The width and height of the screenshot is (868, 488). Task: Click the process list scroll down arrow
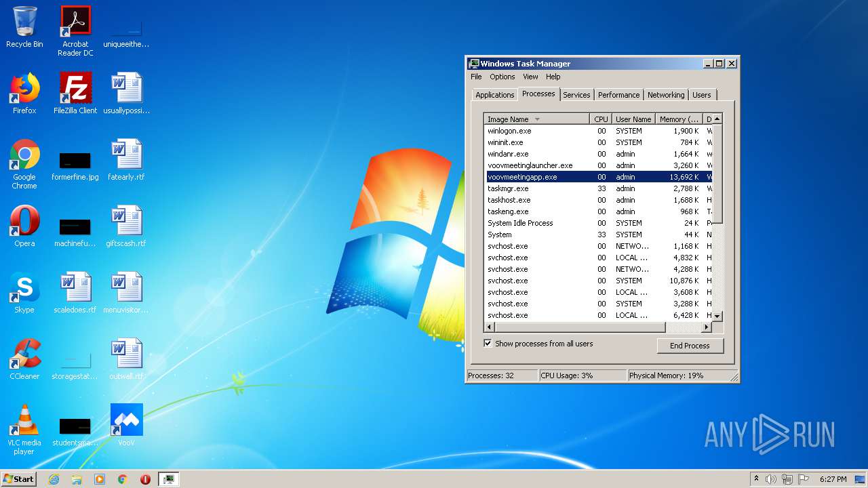click(x=717, y=316)
